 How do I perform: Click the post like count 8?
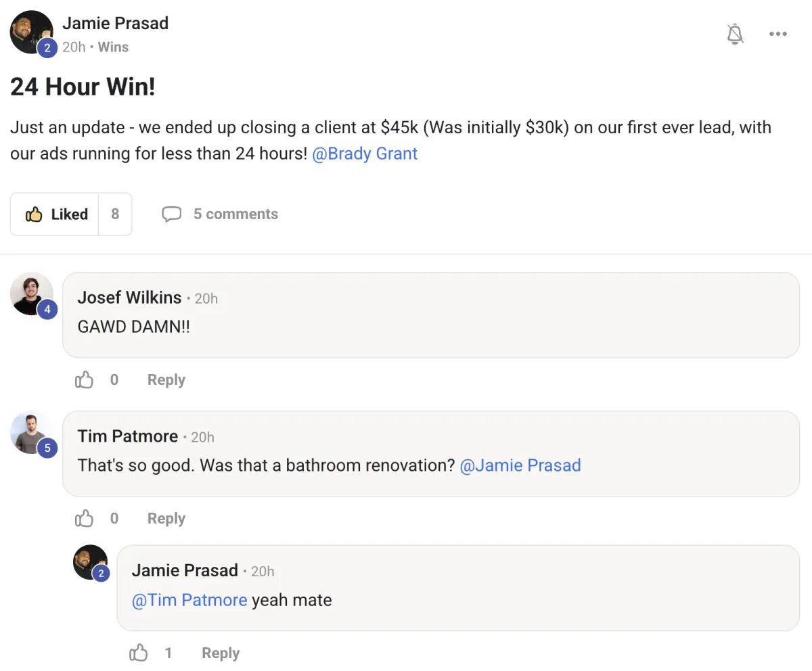point(115,214)
